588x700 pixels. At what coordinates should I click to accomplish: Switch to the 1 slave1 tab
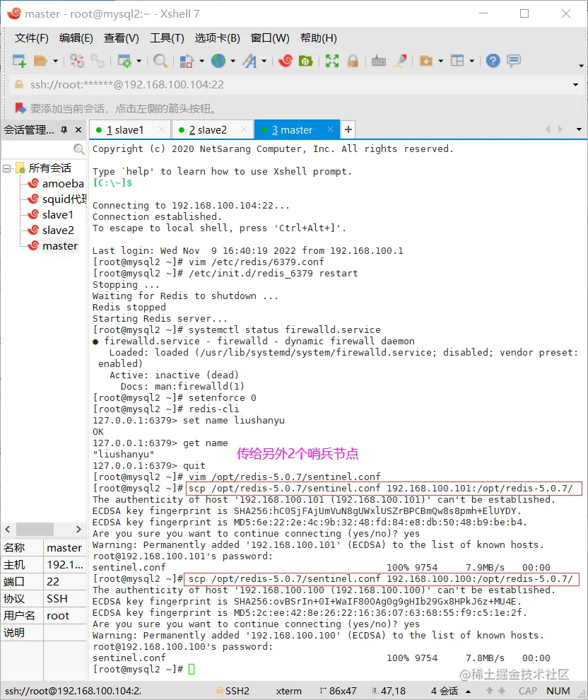[x=130, y=130]
